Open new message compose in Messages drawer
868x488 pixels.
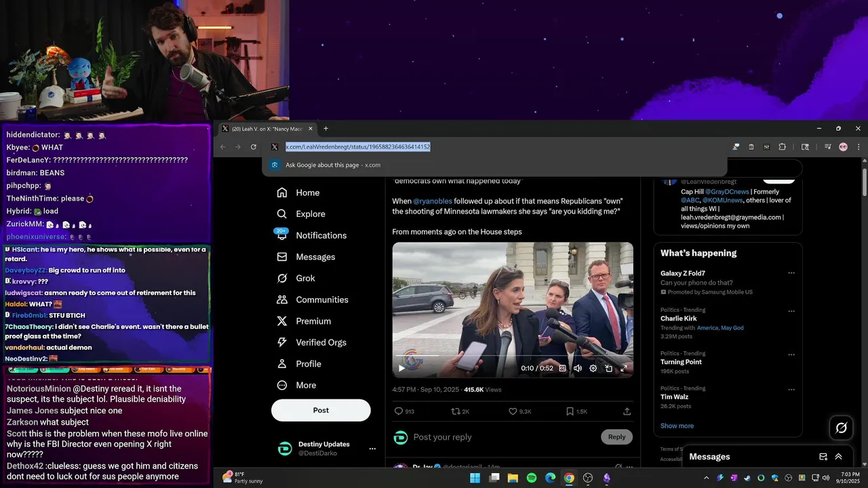tap(823, 457)
